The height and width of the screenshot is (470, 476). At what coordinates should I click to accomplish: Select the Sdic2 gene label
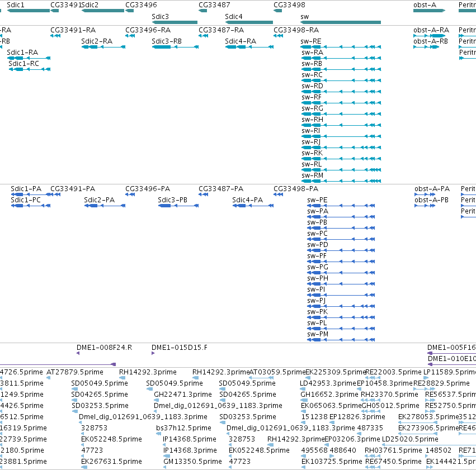[x=90, y=5]
